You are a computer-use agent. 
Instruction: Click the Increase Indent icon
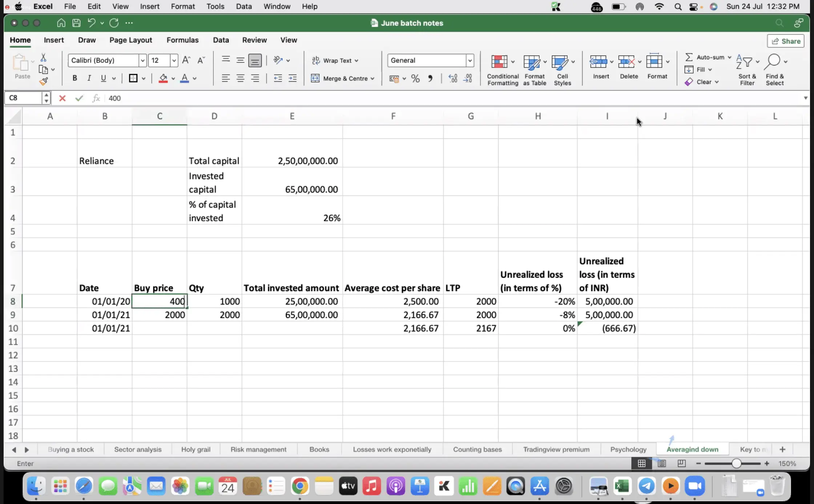coord(293,78)
